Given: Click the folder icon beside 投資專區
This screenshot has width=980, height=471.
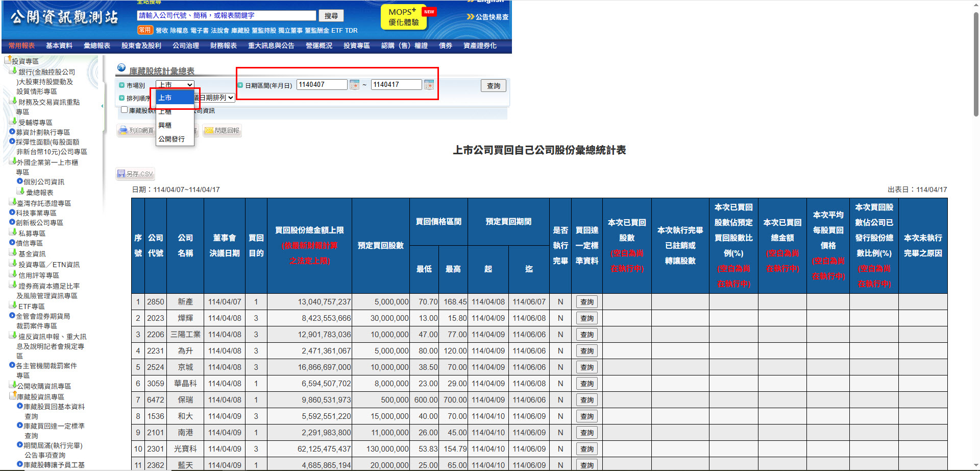Looking at the screenshot, I should [8, 60].
